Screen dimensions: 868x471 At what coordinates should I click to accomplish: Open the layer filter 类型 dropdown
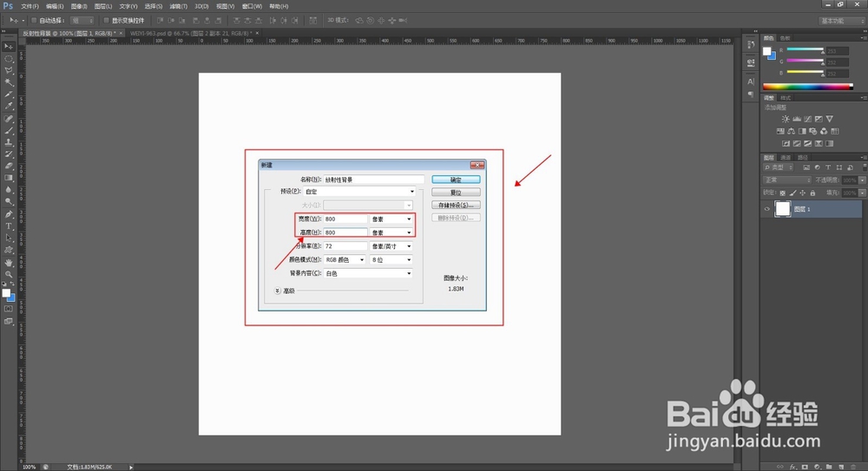point(779,167)
